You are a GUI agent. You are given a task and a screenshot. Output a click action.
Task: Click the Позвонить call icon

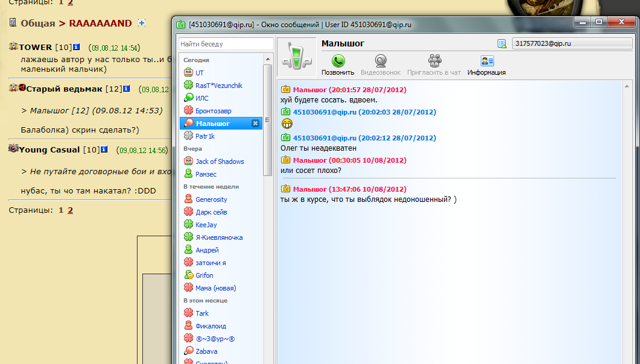pyautogui.click(x=338, y=61)
